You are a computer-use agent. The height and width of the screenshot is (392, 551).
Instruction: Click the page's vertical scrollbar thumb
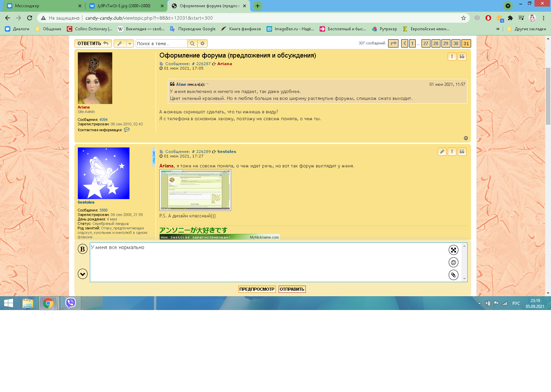point(548,96)
